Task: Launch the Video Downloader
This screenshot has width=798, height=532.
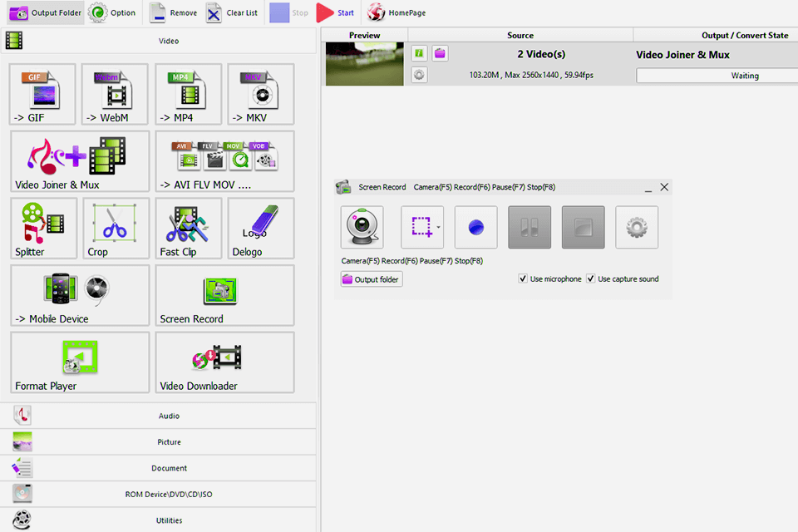Action: [x=224, y=362]
